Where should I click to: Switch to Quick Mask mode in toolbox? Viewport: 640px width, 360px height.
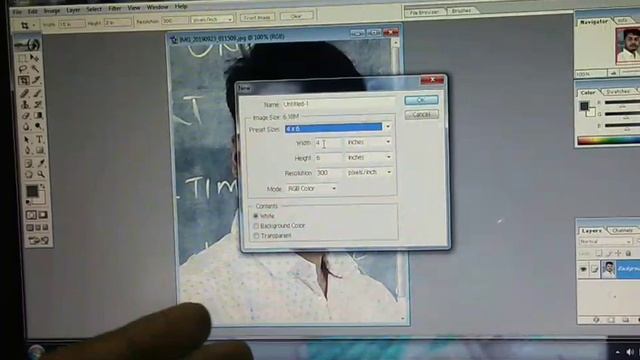(x=42, y=215)
